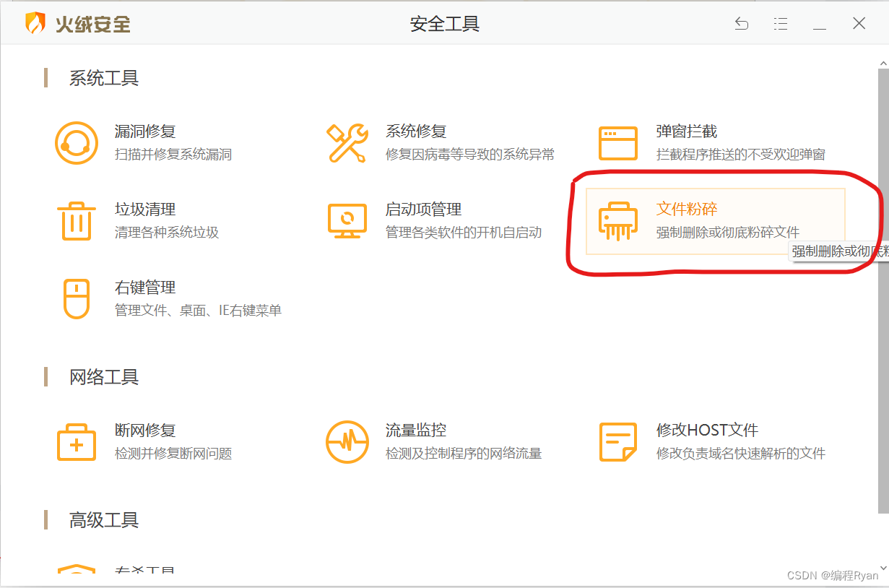Click the description 拦截程序推送的不受欢迎弹窗
Screen dimensions: 889x588
click(741, 155)
